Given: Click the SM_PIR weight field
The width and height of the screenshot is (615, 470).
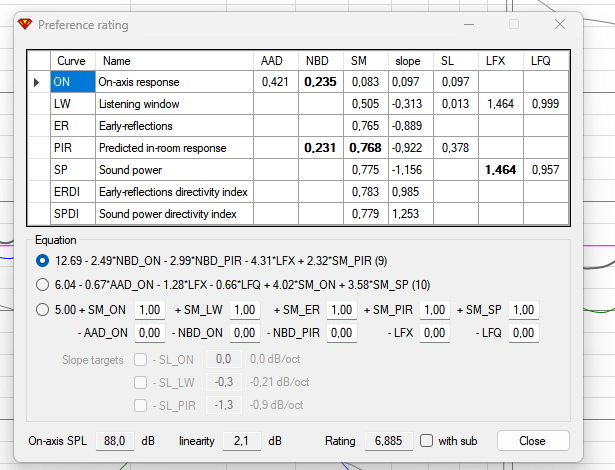Looking at the screenshot, I should tap(435, 310).
